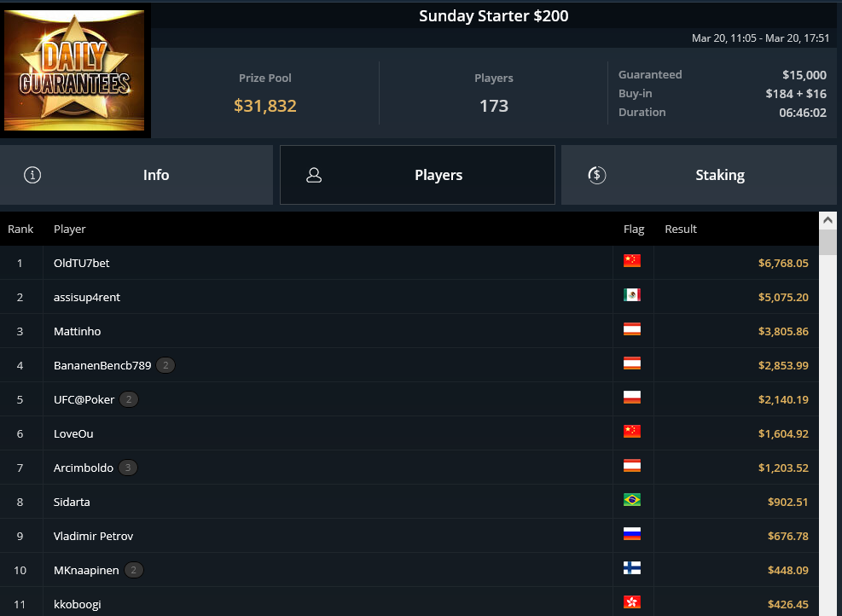Open the Staking tab
The image size is (842, 616).
tap(699, 175)
